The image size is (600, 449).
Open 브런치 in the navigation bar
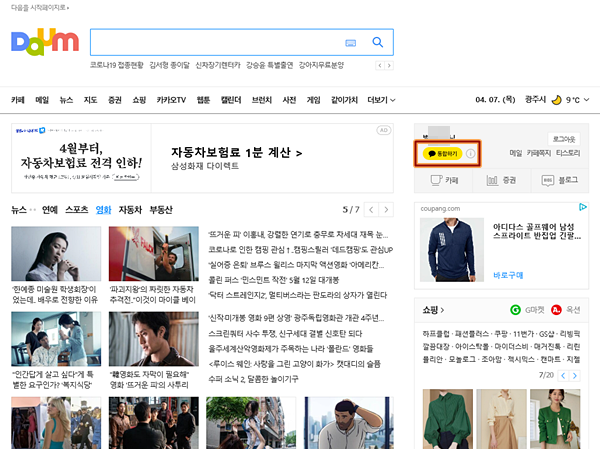[262, 100]
